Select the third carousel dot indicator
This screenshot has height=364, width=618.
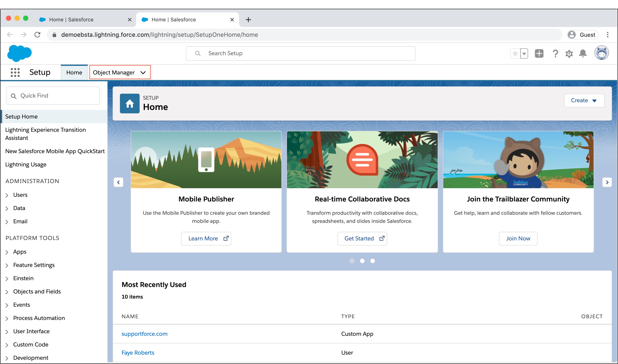[372, 261]
